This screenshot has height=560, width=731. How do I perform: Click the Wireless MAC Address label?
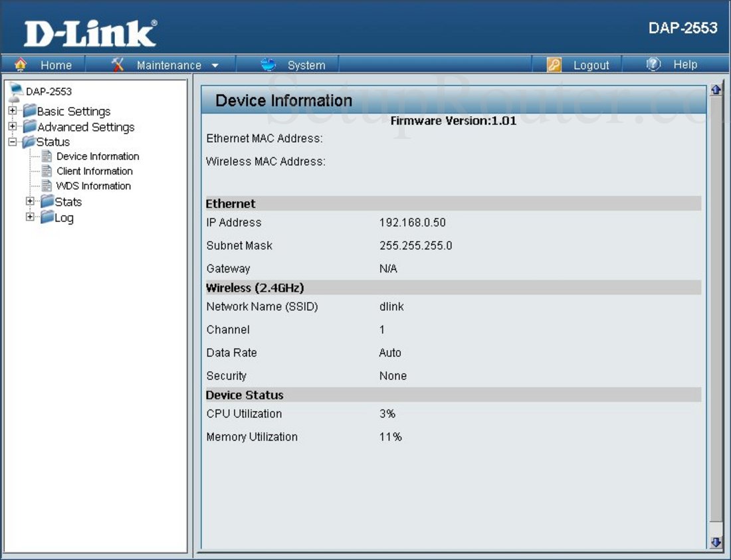[266, 161]
